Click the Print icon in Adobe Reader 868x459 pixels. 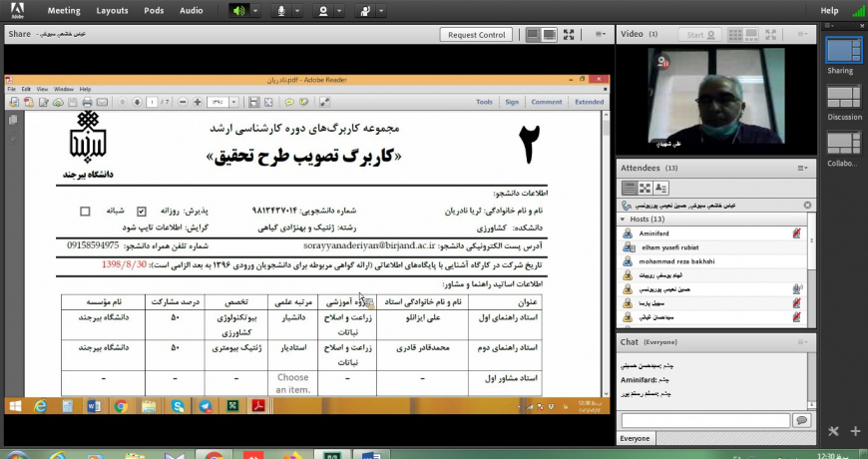click(87, 102)
